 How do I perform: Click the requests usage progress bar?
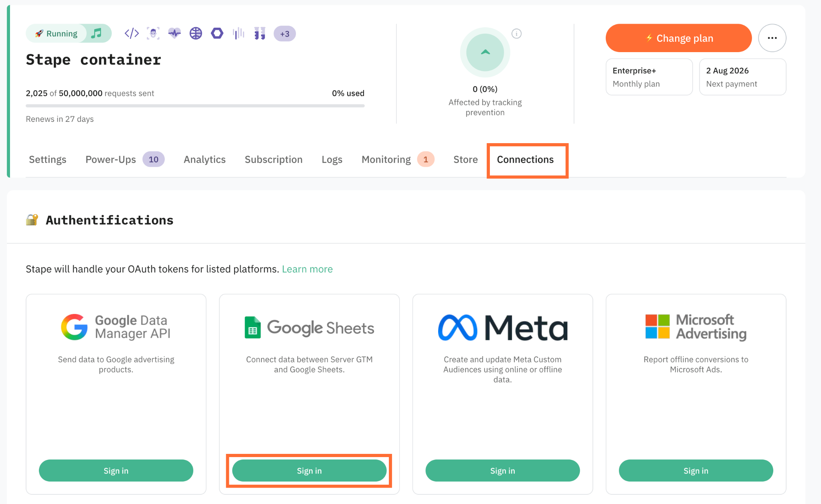195,106
